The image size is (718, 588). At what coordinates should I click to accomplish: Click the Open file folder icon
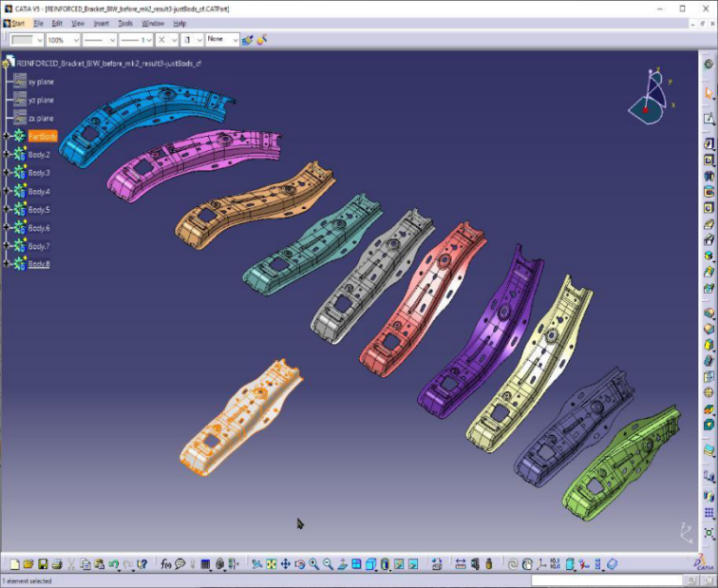pos(28,564)
